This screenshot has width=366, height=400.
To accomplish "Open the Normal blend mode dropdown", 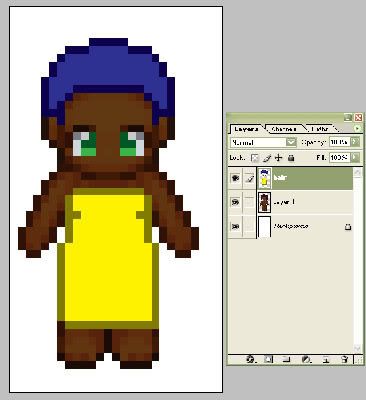I will point(263,142).
